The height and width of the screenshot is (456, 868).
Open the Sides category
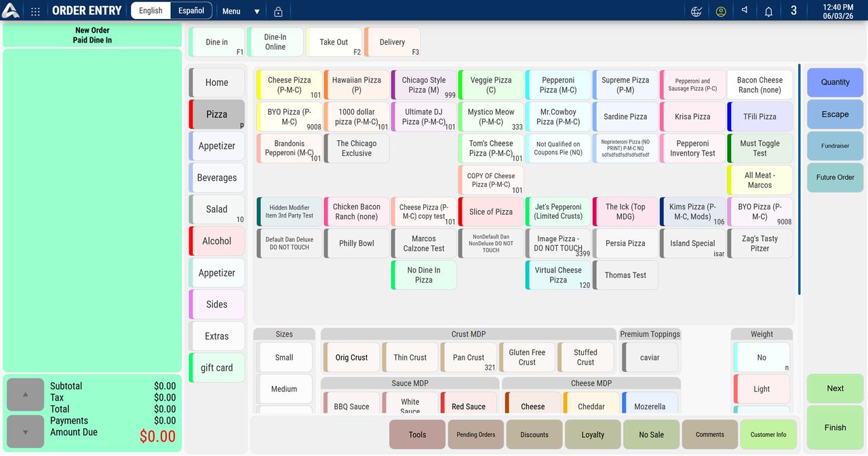pyautogui.click(x=216, y=304)
